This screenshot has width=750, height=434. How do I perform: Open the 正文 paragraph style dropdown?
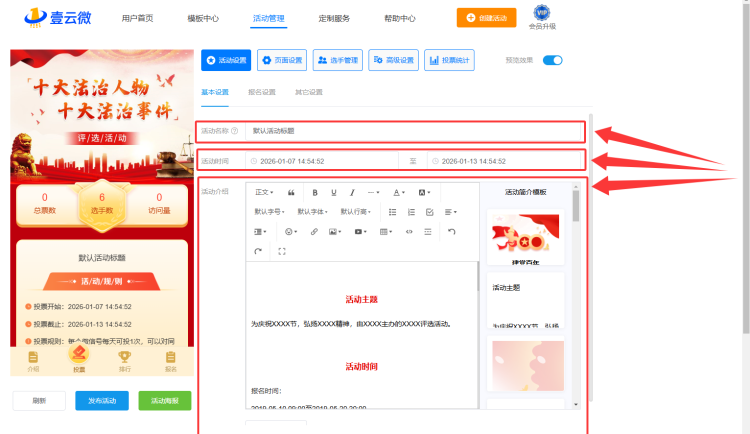(264, 192)
